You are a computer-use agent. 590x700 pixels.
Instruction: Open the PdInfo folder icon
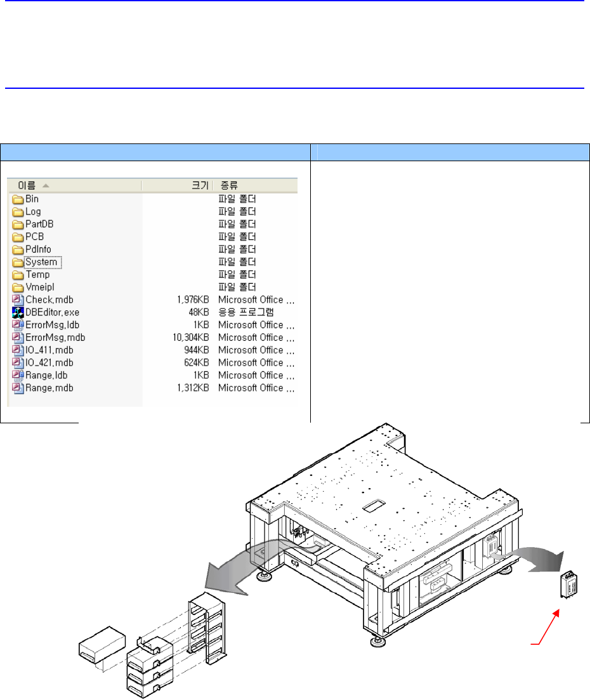18,249
